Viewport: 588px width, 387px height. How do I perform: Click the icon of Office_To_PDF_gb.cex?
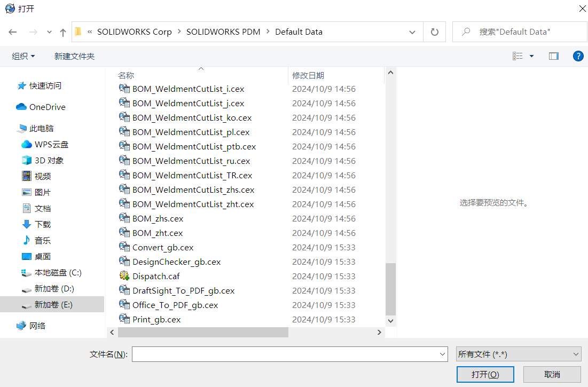124,305
